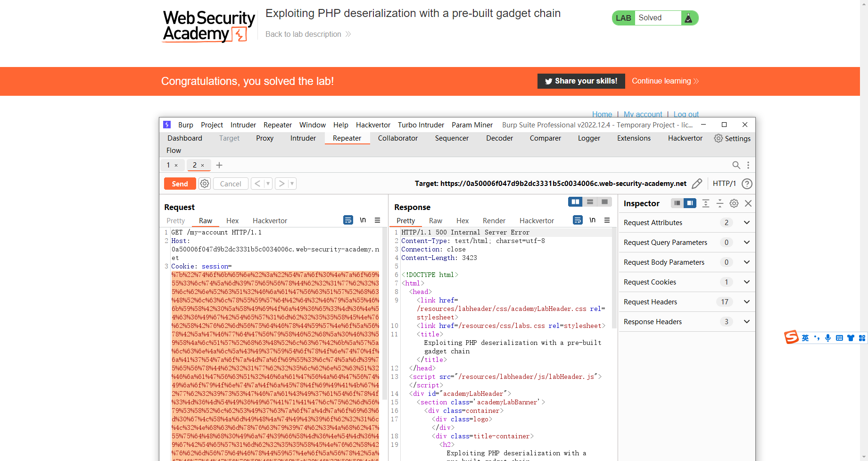The image size is (868, 461).
Task: Toggle non-printable \n chars in the Request pane
Action: tap(363, 220)
